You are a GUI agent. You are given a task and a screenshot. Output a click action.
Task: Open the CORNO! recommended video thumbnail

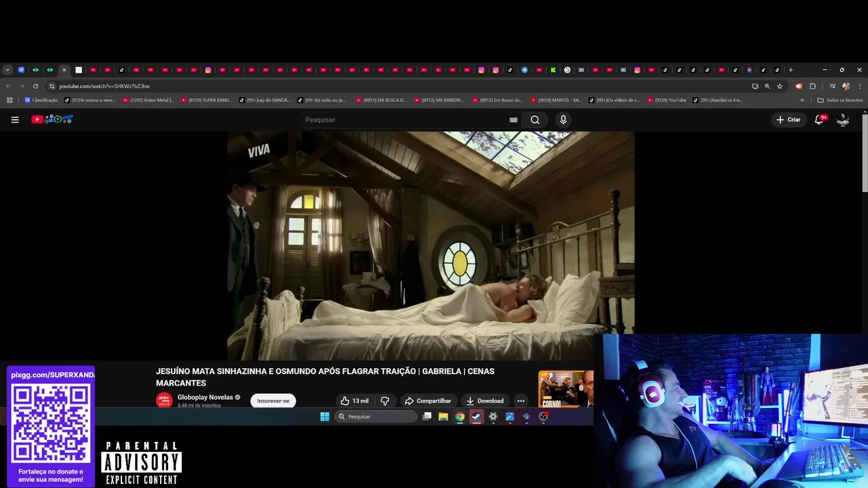[x=566, y=389]
